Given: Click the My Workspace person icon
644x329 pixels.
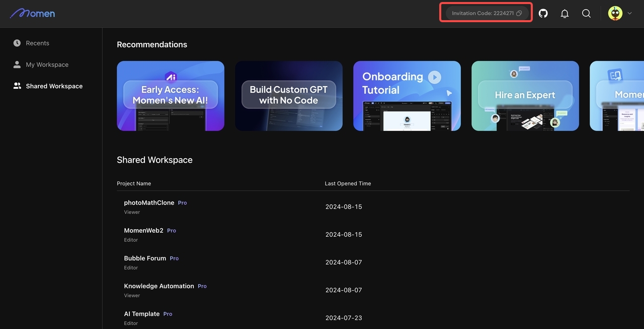Looking at the screenshot, I should click(x=17, y=64).
